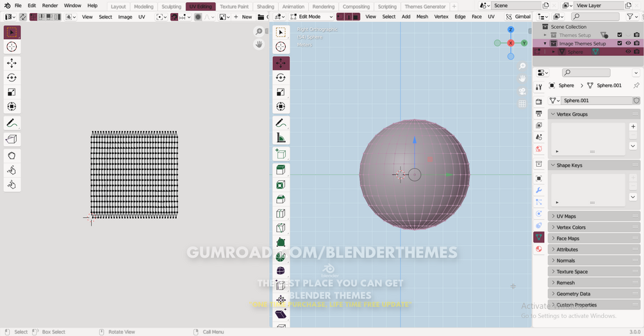The width and height of the screenshot is (644, 336).
Task: Select the Loop Cut tool
Action: [281, 214]
